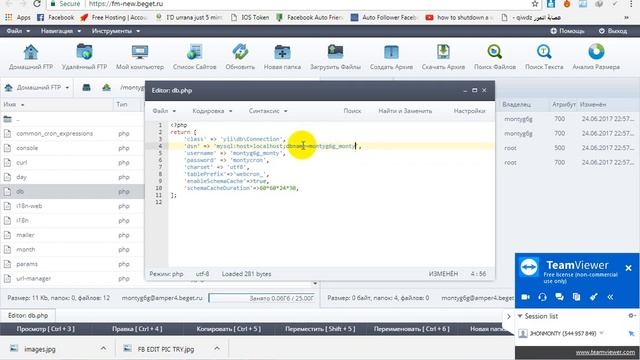The height and width of the screenshot is (360, 640).
Task: Open the Файл menu in the top bar
Action: click(x=18, y=31)
